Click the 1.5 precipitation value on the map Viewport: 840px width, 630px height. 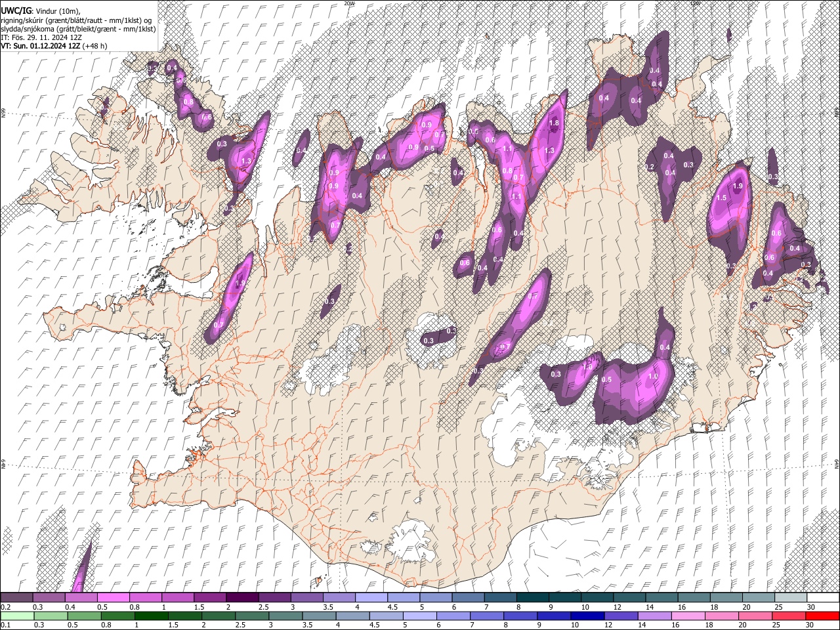722,198
